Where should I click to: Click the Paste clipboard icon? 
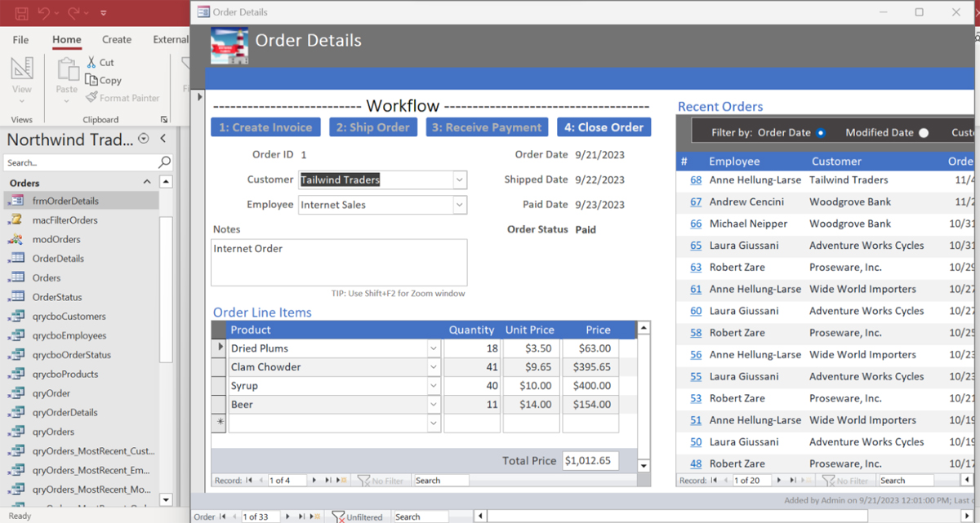click(x=67, y=70)
